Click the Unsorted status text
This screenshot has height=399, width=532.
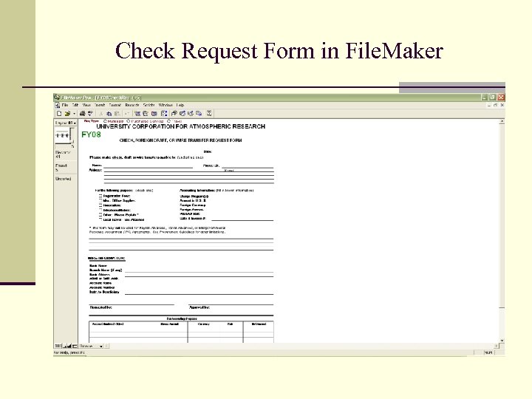[64, 179]
